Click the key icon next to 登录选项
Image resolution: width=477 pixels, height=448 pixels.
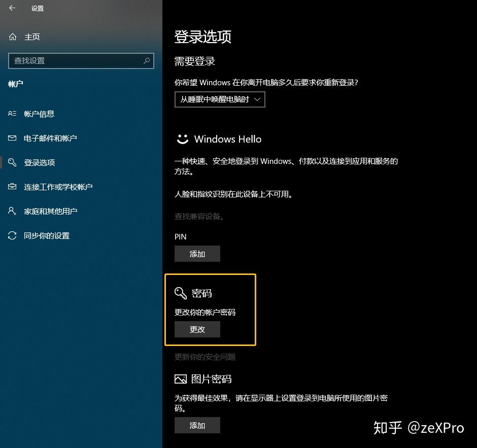pyautogui.click(x=12, y=162)
